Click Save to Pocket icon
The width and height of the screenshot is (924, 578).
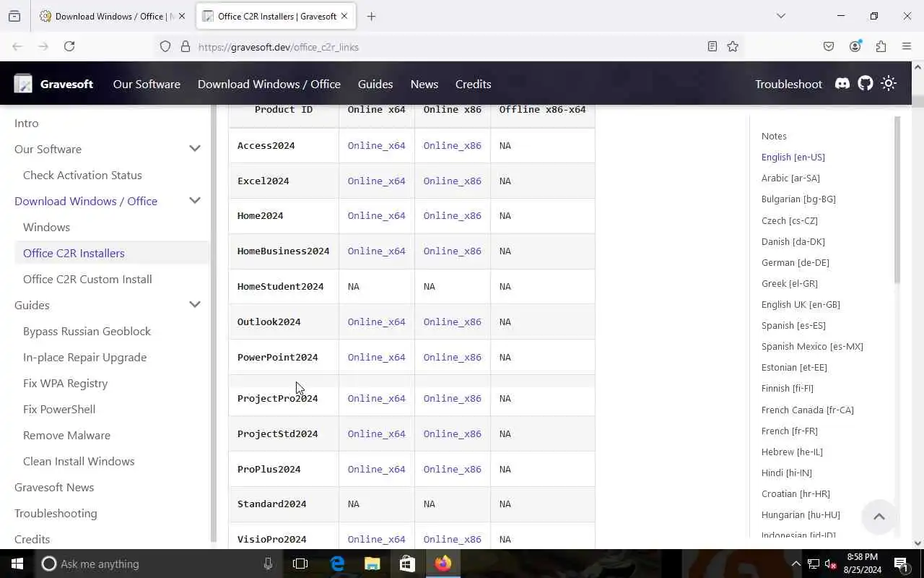pyautogui.click(x=829, y=46)
